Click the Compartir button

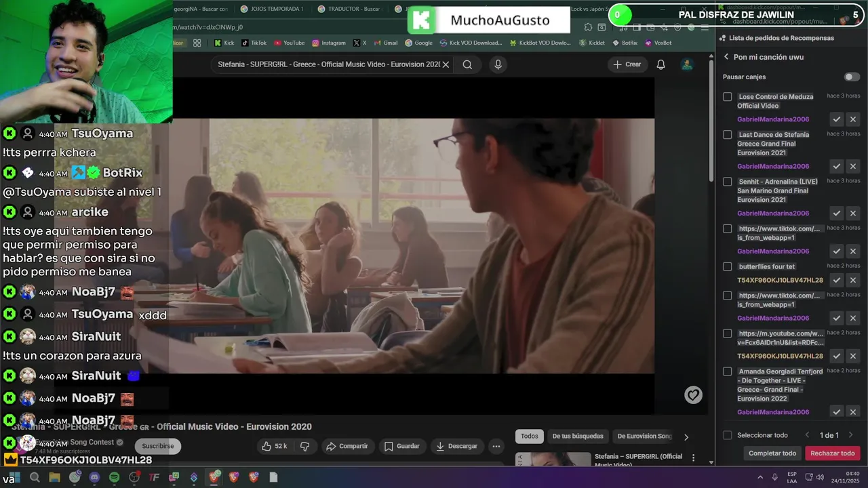(347, 446)
